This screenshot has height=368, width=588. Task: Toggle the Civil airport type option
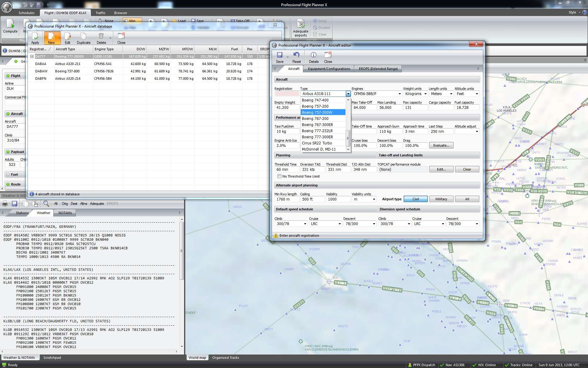tap(415, 199)
